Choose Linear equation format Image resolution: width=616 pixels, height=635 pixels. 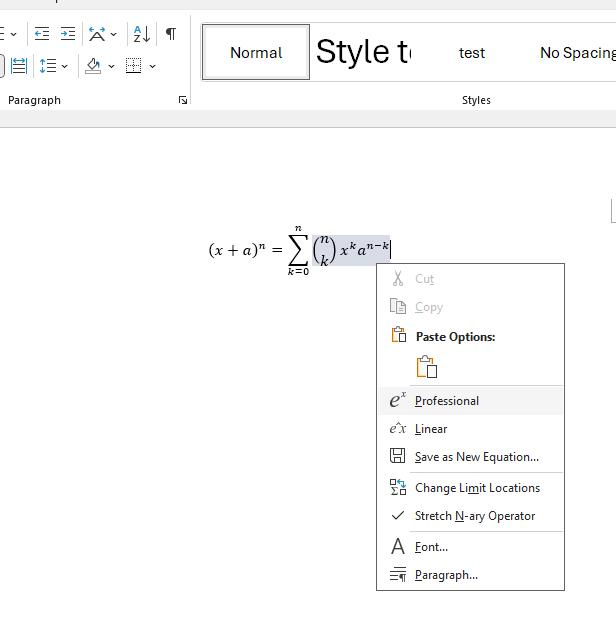(x=471, y=428)
